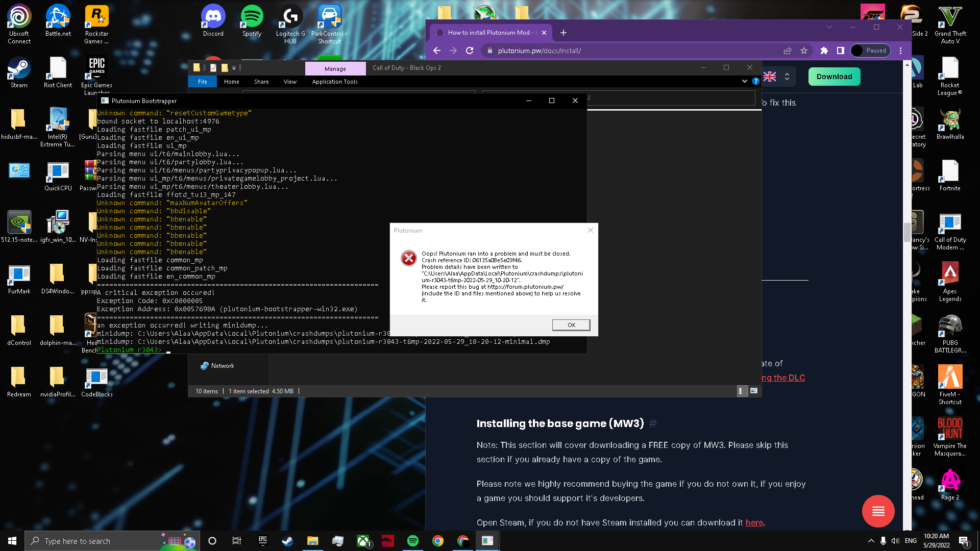Viewport: 980px width, 551px height.
Task: Open Chrome three-dot menu
Action: tap(900, 51)
